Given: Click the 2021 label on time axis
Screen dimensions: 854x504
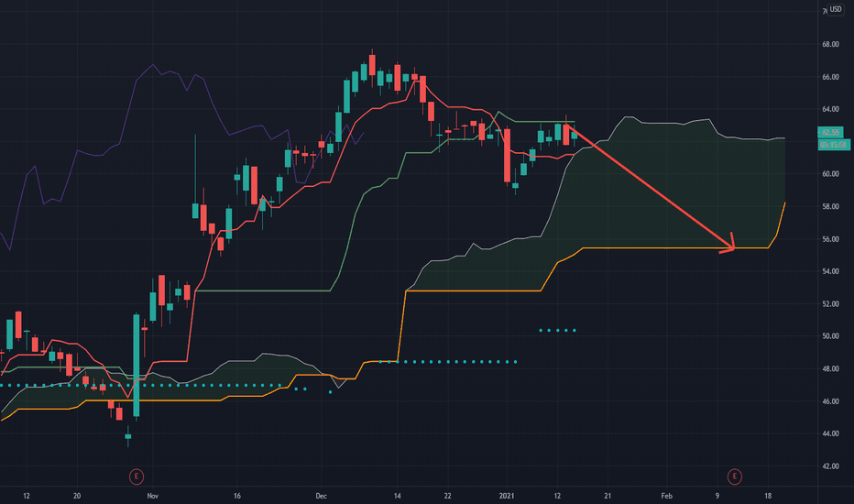Looking at the screenshot, I should (x=507, y=496).
